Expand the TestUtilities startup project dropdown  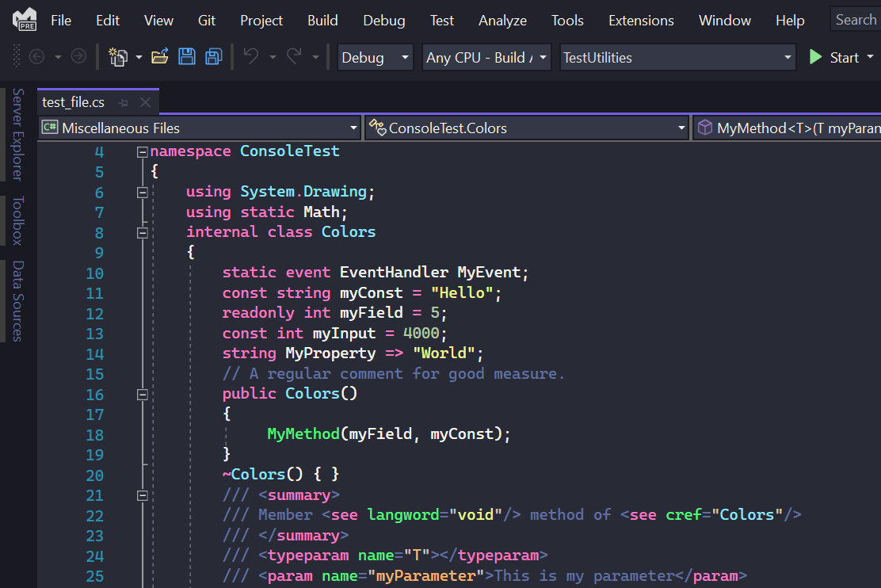[x=787, y=57]
